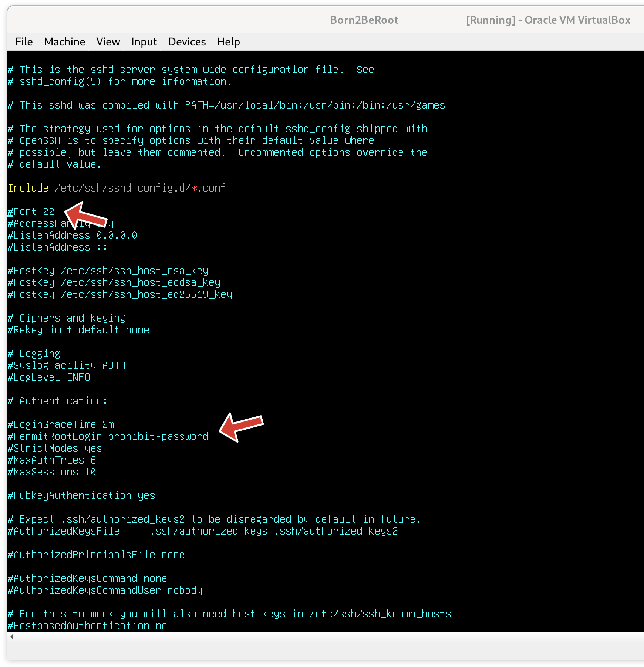This screenshot has width=644, height=667.
Task: Click the '#ListenAddress ::' line
Action: (58, 247)
